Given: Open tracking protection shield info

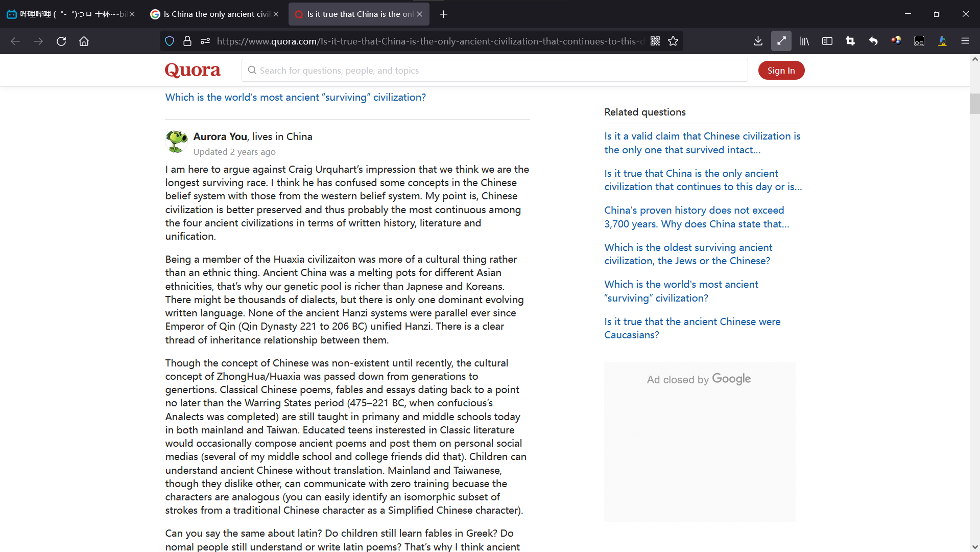Looking at the screenshot, I should [x=170, y=41].
